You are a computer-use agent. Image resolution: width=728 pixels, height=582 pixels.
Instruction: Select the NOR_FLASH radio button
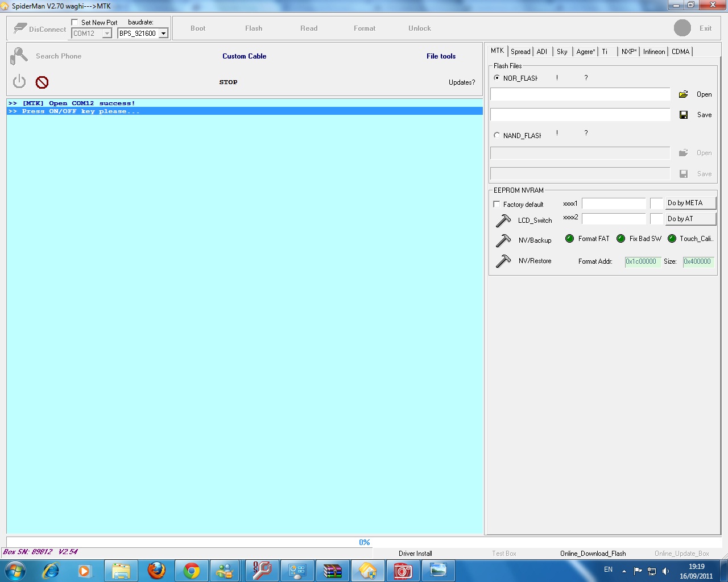(497, 78)
